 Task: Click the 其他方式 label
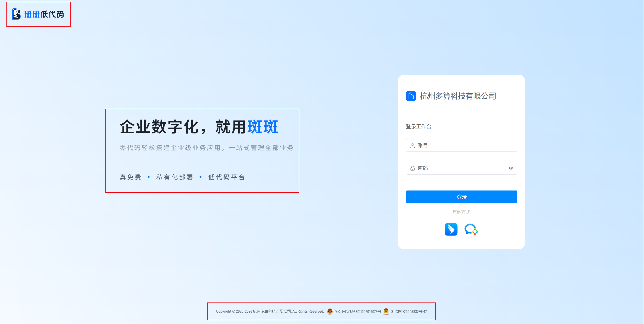click(461, 212)
